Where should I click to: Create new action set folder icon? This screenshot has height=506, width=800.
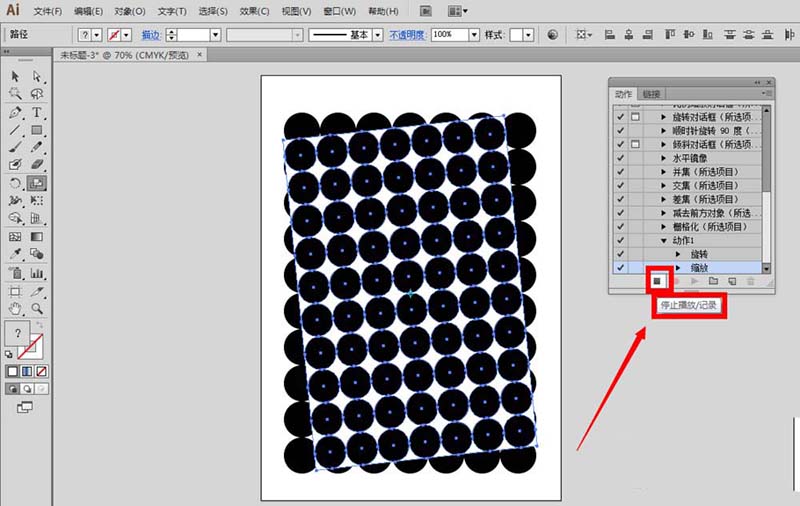click(713, 282)
